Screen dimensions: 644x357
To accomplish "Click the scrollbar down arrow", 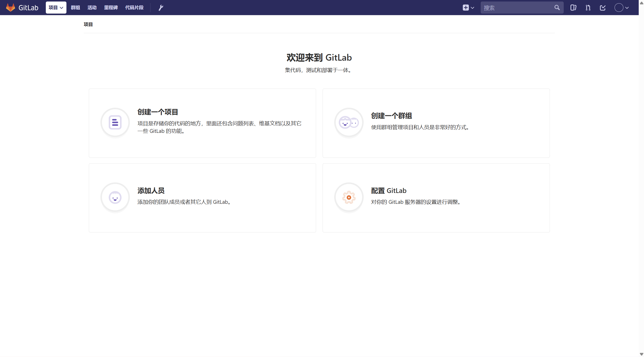I will [x=641, y=354].
